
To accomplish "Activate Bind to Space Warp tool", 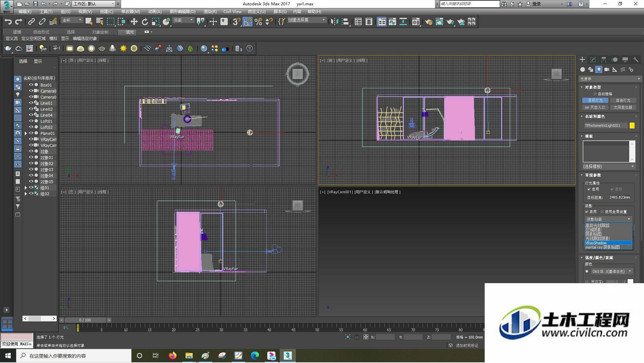I will [x=53, y=22].
